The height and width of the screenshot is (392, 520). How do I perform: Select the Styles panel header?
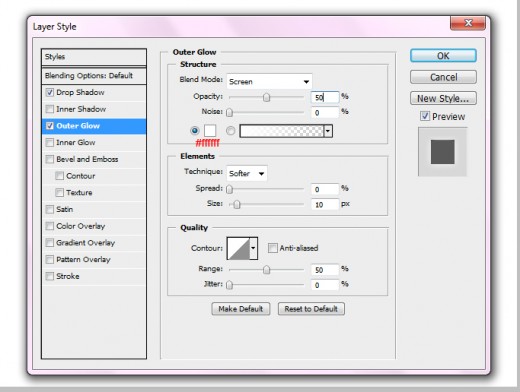click(94, 57)
